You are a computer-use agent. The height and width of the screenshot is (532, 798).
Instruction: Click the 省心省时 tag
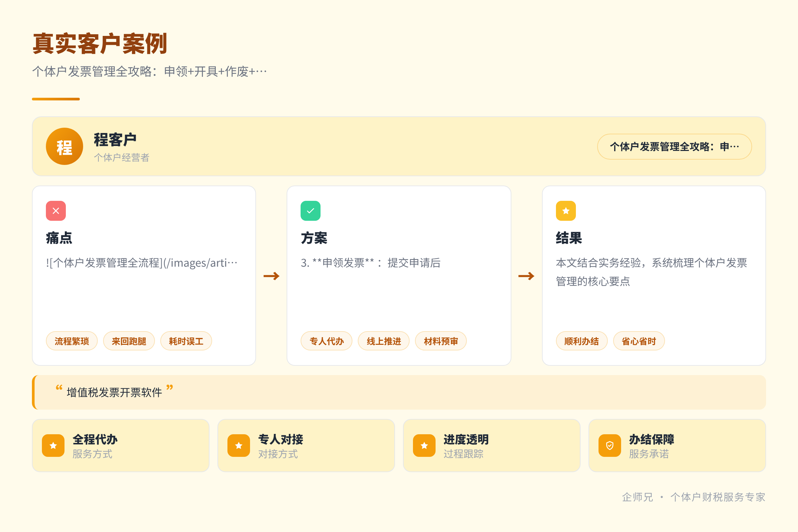[639, 340]
